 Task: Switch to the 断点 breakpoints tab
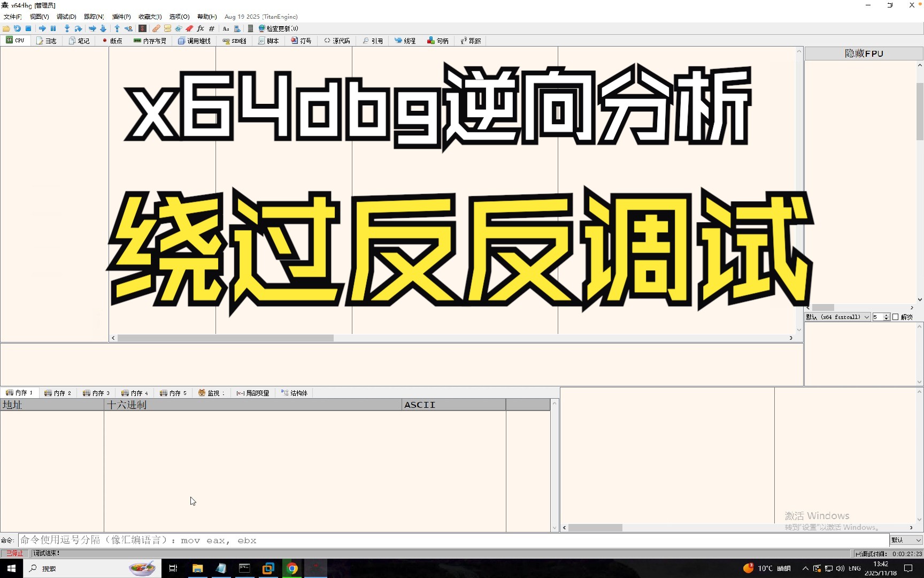[112, 41]
